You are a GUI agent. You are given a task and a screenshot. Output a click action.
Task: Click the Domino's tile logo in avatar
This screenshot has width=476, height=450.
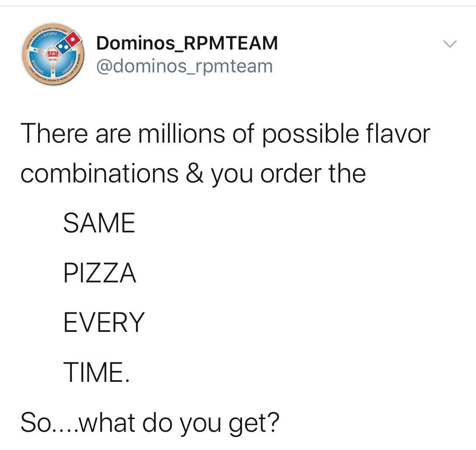69,43
